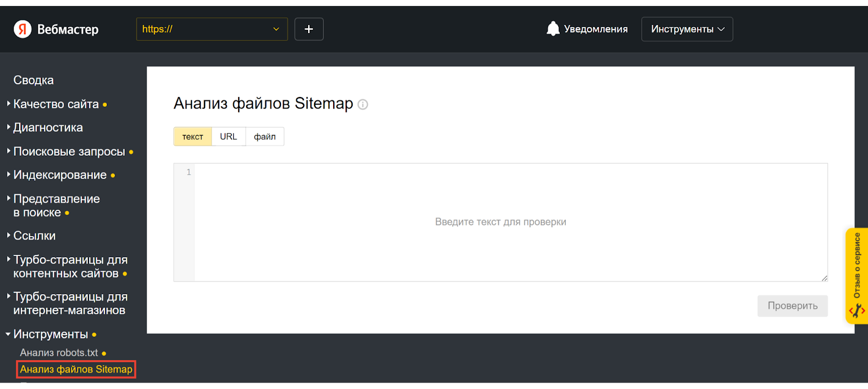Expand Качество сайта section

pyautogui.click(x=56, y=104)
